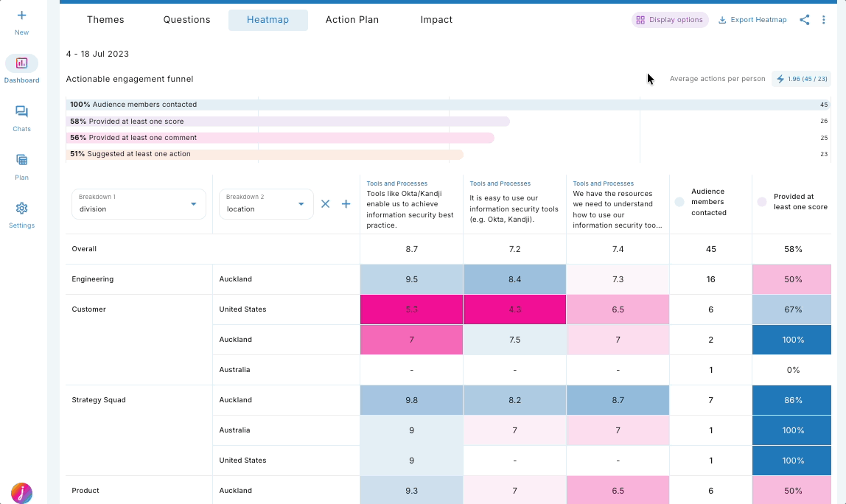Select the magenta cell for Customer United States

[x=410, y=309]
